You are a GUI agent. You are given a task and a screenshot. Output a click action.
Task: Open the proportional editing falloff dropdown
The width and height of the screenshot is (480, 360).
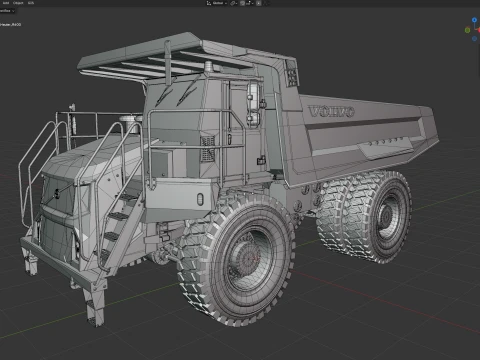click(266, 3)
